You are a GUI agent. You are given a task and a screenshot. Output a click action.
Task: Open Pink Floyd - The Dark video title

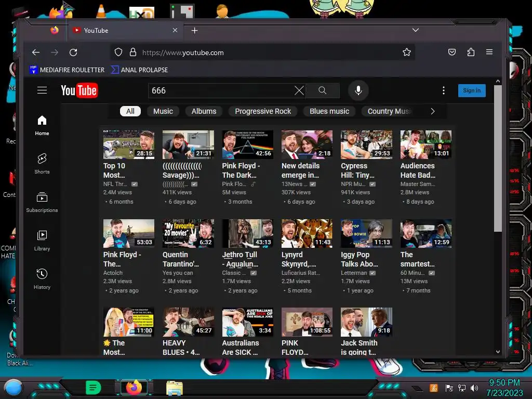[x=241, y=170]
